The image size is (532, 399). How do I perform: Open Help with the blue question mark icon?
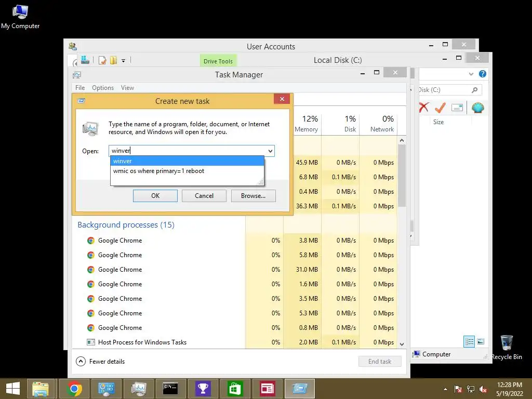[483, 74]
